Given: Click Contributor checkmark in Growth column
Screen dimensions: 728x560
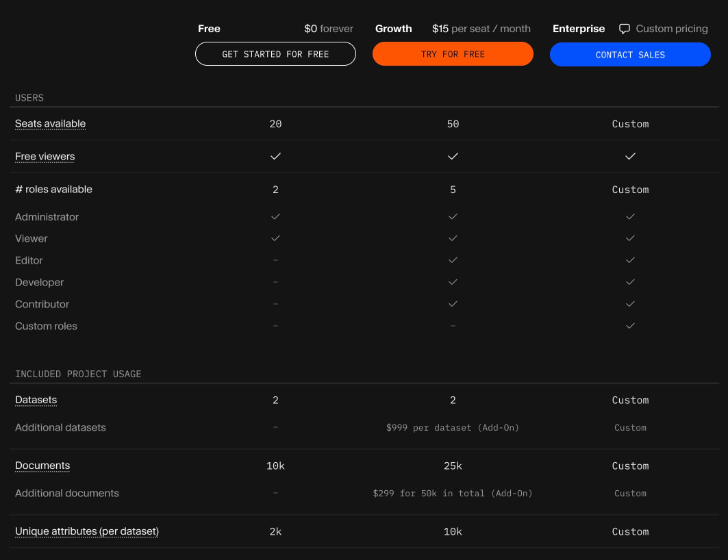Looking at the screenshot, I should tap(453, 304).
